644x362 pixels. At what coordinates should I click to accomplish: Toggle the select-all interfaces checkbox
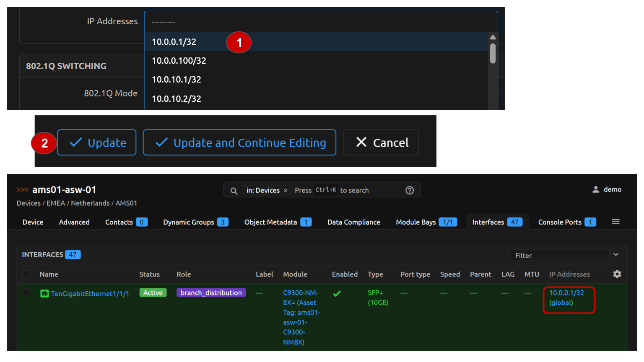(x=26, y=274)
